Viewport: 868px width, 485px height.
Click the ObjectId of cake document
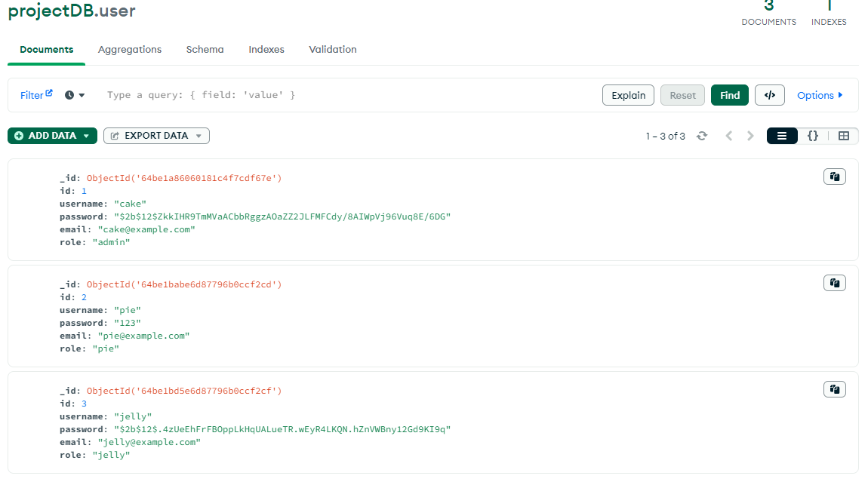pos(184,178)
